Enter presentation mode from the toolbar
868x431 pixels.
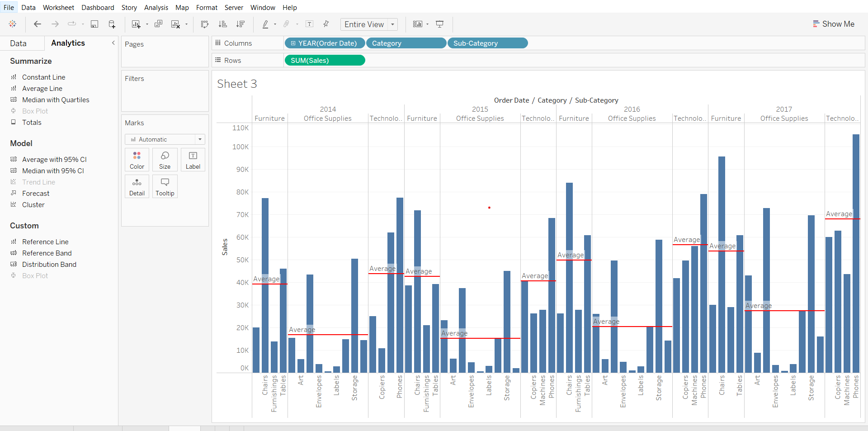[x=439, y=24]
